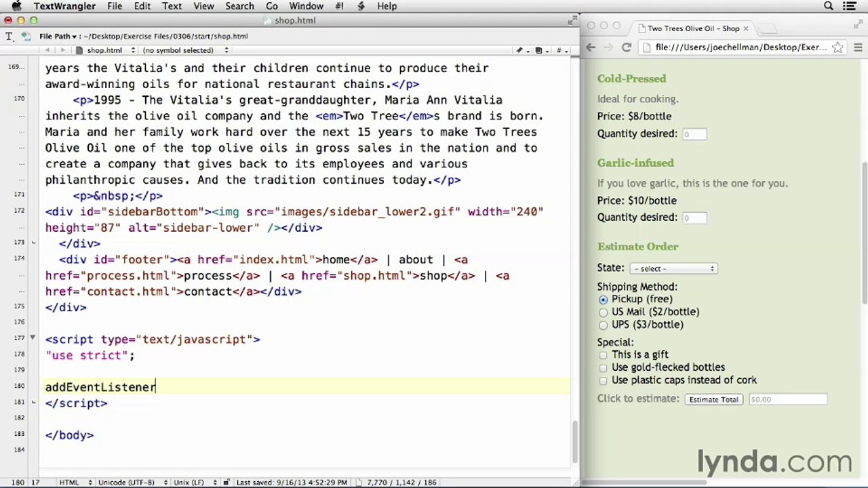Screen dimensions: 868x488
Task: Toggle fold marker at line 181
Action: (33, 402)
